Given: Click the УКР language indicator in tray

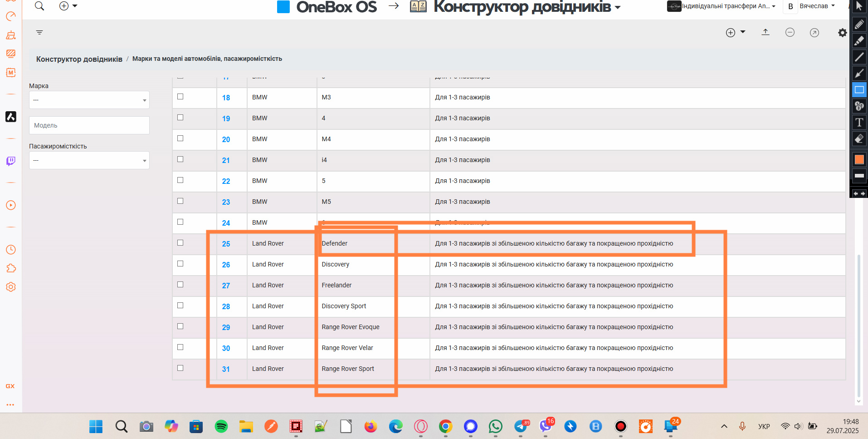Looking at the screenshot, I should tap(764, 426).
